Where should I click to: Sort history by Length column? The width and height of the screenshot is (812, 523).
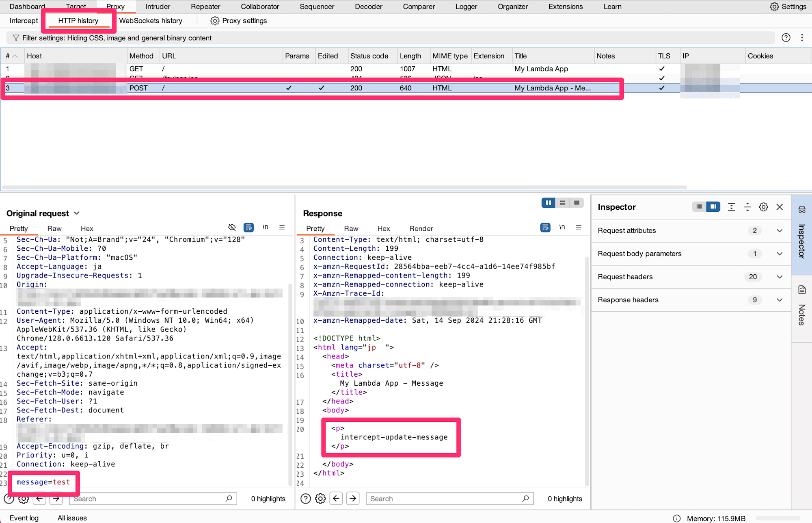413,56
